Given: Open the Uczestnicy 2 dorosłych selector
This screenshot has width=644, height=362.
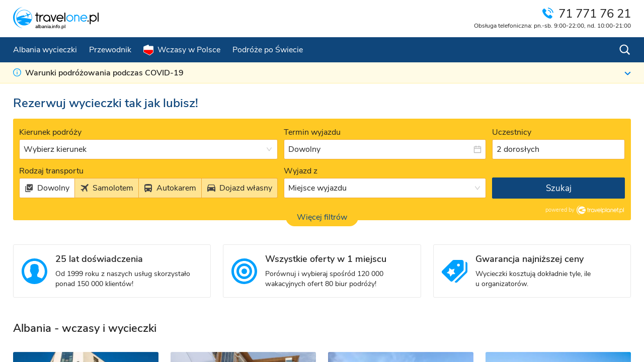Looking at the screenshot, I should (558, 149).
